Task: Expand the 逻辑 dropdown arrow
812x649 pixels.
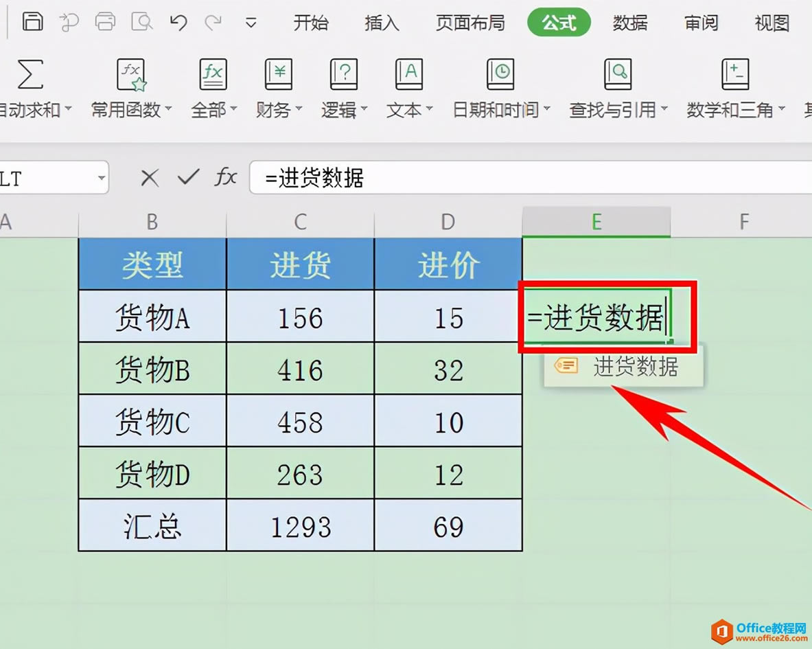Action: coord(364,109)
